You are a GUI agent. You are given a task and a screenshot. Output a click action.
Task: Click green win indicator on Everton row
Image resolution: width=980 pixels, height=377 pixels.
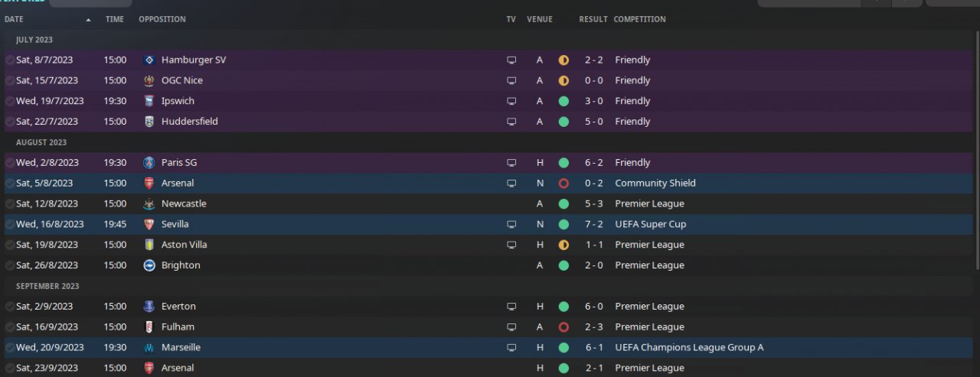[x=563, y=307]
